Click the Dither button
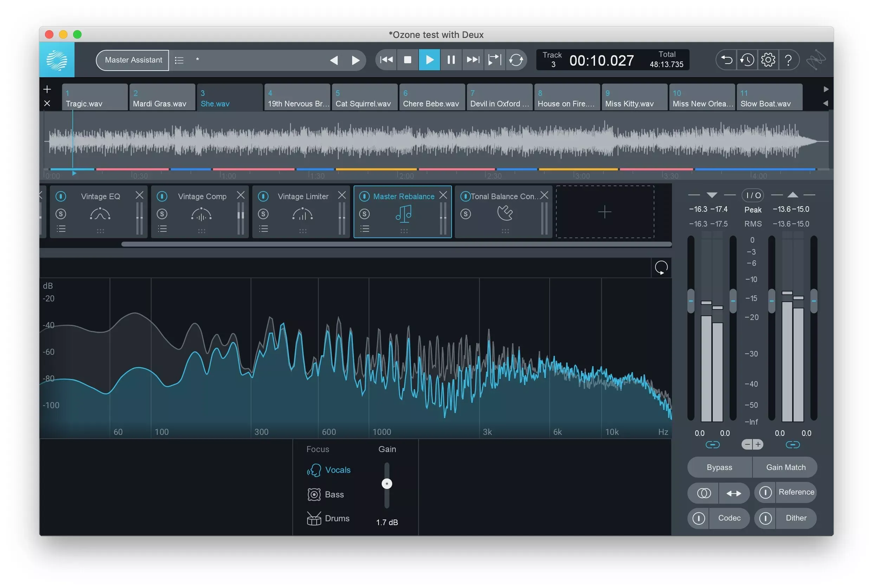This screenshot has height=588, width=873. pyautogui.click(x=796, y=518)
